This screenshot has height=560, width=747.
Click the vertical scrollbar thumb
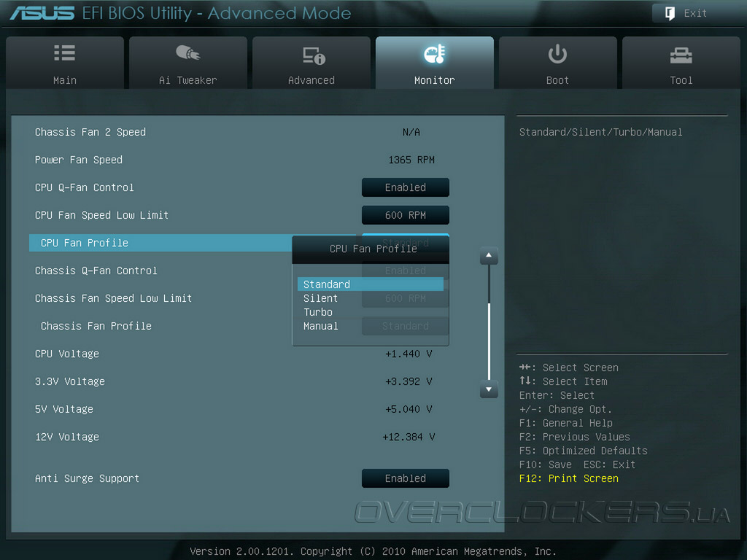pyautogui.click(x=489, y=341)
